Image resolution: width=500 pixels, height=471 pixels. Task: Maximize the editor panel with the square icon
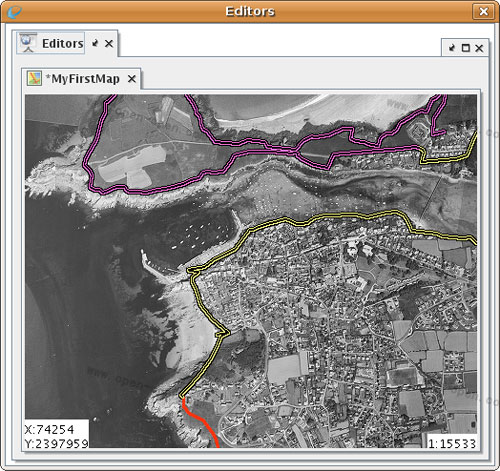pyautogui.click(x=466, y=48)
